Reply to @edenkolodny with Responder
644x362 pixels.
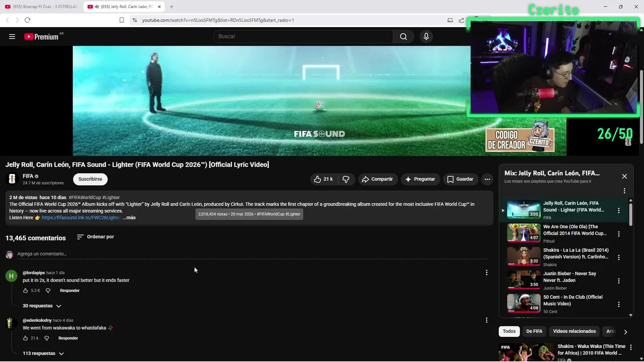tap(68, 338)
